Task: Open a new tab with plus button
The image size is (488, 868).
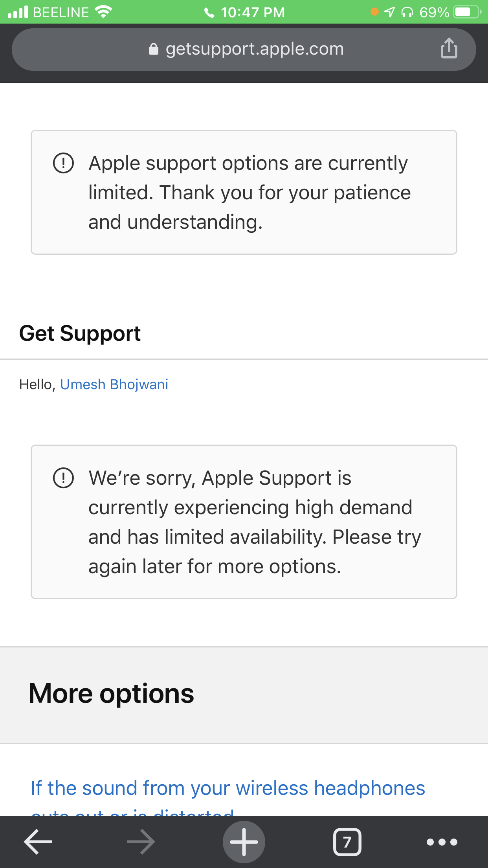Action: pos(244,842)
